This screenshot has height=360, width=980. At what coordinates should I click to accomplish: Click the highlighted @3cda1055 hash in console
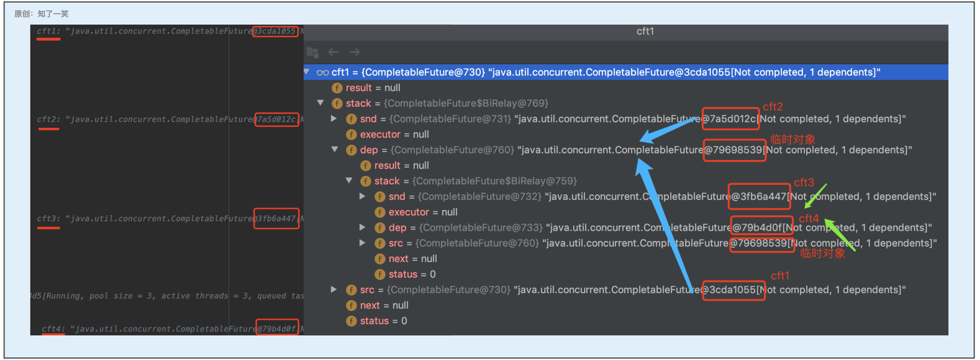(x=275, y=32)
